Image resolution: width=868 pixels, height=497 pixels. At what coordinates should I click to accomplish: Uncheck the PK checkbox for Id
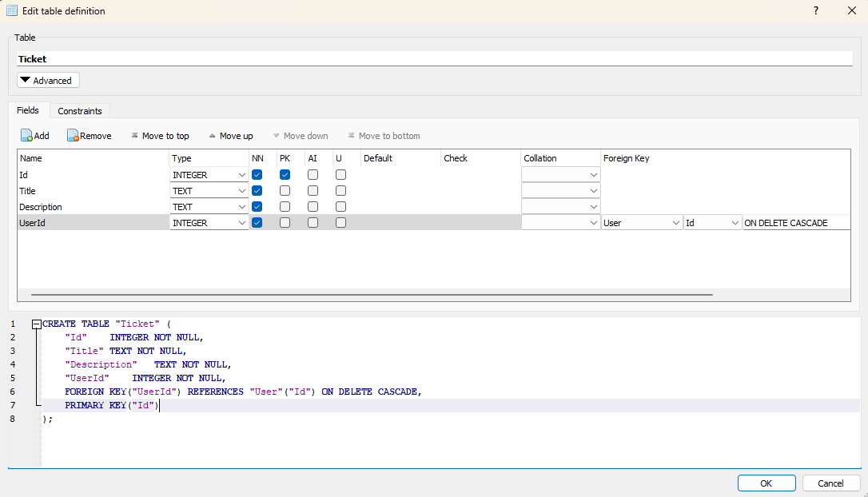coord(285,174)
